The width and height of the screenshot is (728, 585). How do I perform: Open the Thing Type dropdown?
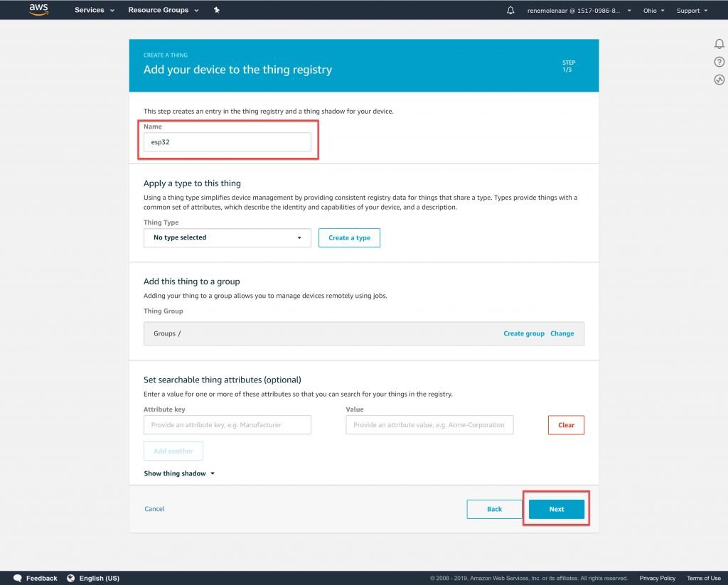point(227,237)
